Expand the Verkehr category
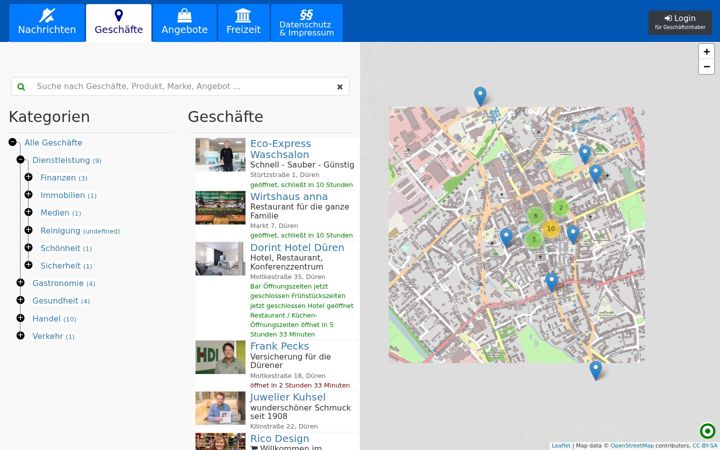Viewport: 720px width, 450px height. (20, 336)
